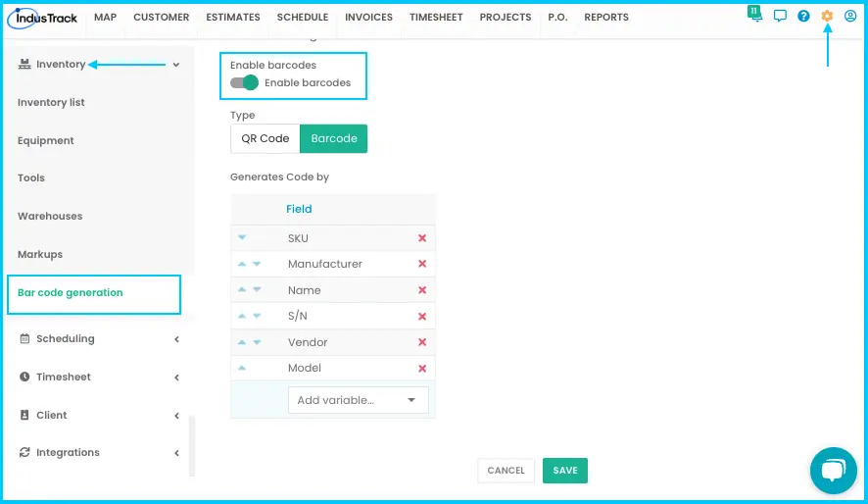
Task: Collapse the Inventory section chevron
Action: point(176,65)
